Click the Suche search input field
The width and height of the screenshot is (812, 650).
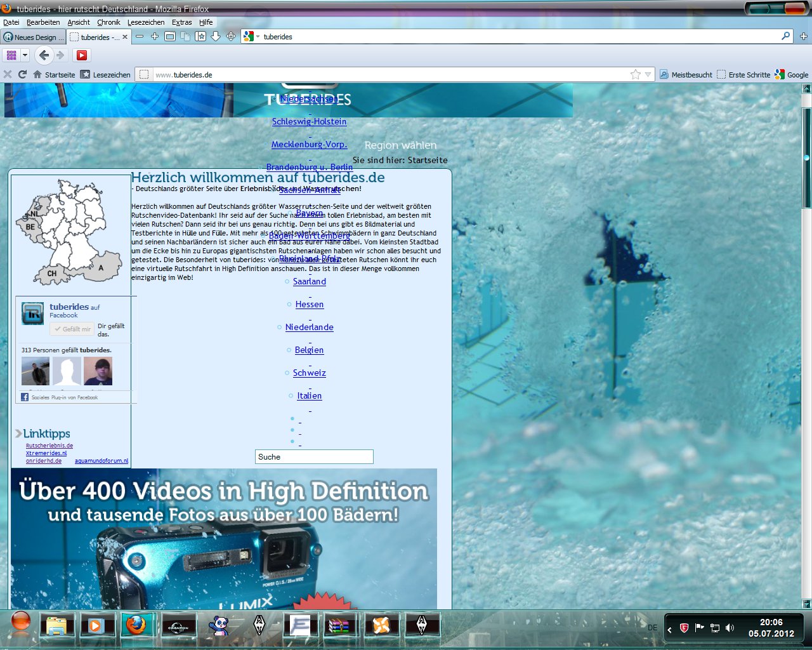[314, 457]
